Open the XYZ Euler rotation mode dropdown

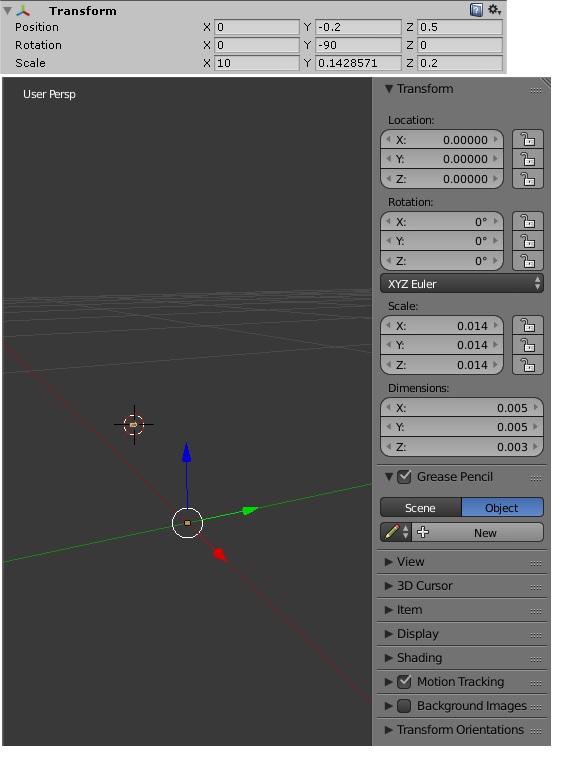462,284
